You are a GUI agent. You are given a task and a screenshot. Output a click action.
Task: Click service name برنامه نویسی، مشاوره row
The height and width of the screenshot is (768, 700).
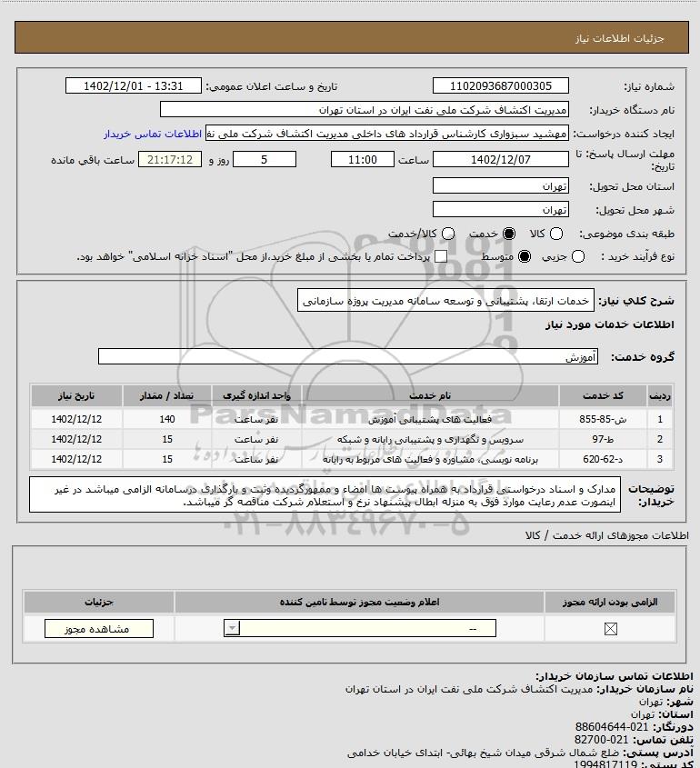point(430,459)
